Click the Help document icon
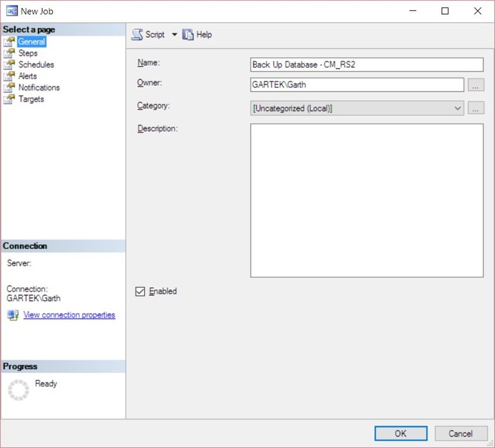The height and width of the screenshot is (448, 495). click(188, 34)
